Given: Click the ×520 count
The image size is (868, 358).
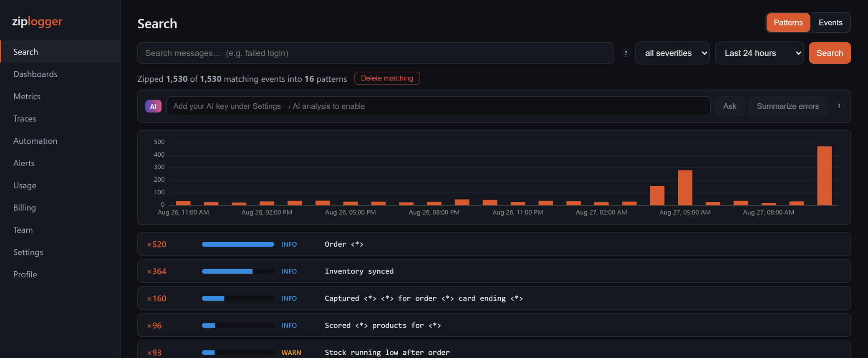Looking at the screenshot, I should [x=156, y=244].
